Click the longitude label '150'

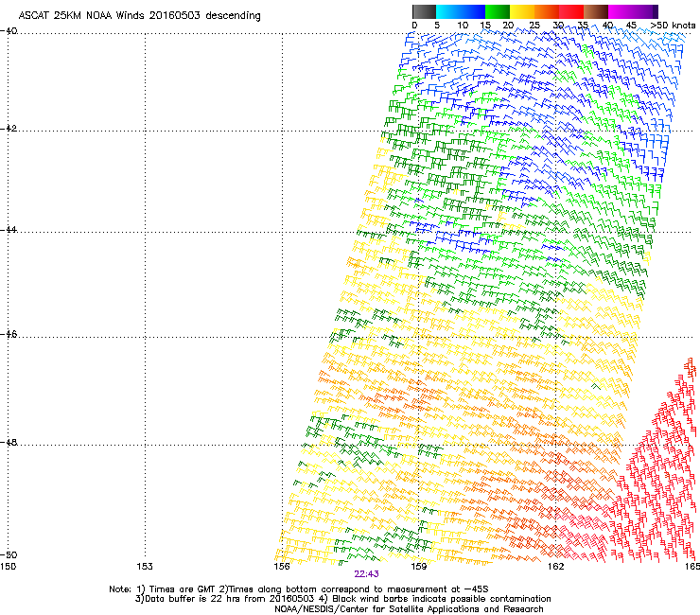click(8, 567)
